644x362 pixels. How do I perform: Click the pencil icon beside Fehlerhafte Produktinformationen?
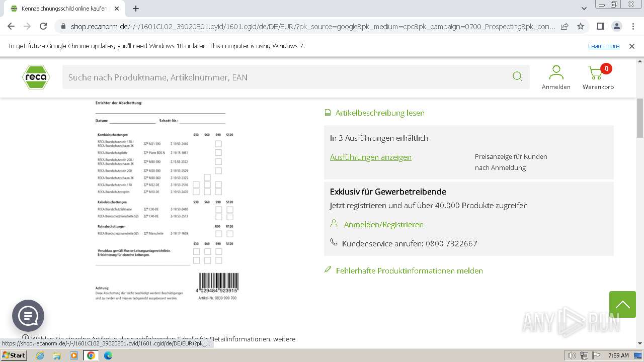[328, 270]
